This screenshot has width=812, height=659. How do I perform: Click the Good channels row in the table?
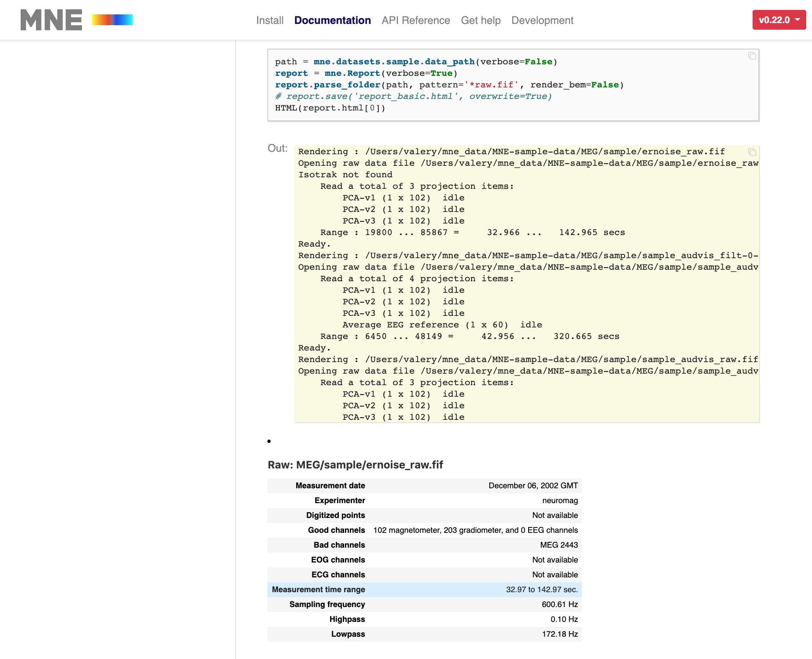[424, 530]
